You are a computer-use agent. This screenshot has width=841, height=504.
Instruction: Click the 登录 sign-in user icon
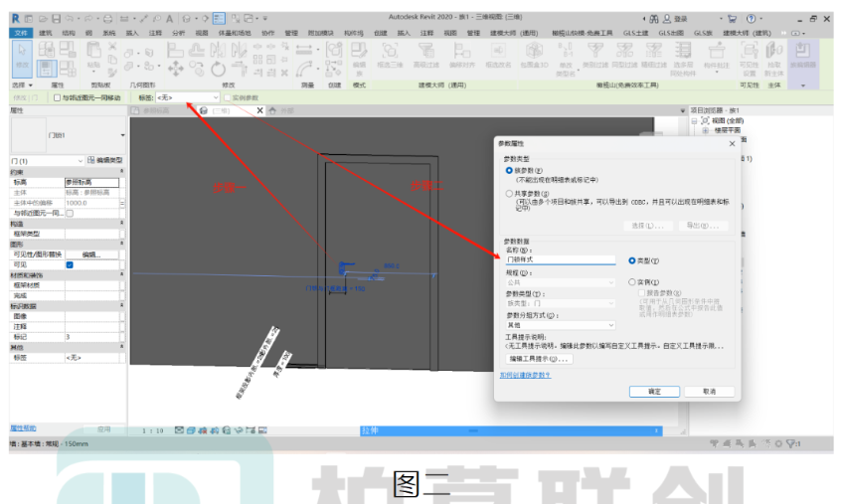pyautogui.click(x=667, y=19)
